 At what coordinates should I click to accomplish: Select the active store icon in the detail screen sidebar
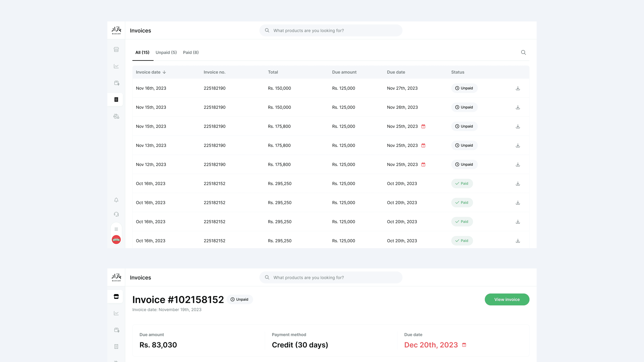point(116,297)
